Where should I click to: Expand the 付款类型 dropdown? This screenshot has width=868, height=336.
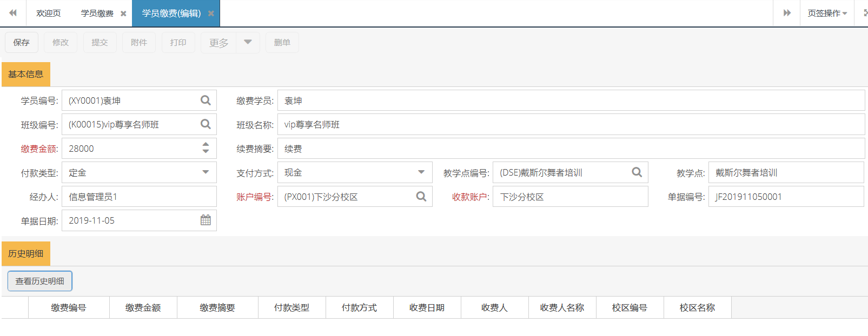click(206, 172)
